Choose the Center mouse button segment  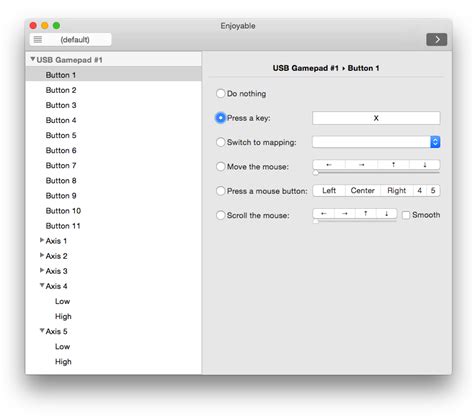pyautogui.click(x=363, y=191)
